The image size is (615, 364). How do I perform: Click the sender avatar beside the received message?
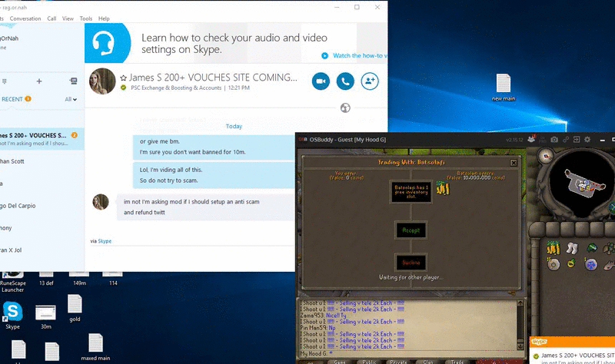click(x=101, y=202)
